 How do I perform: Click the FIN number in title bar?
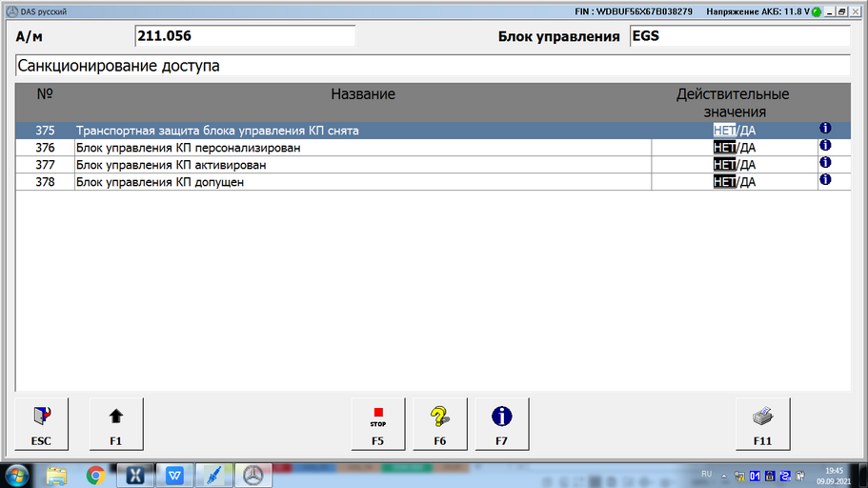coord(634,11)
